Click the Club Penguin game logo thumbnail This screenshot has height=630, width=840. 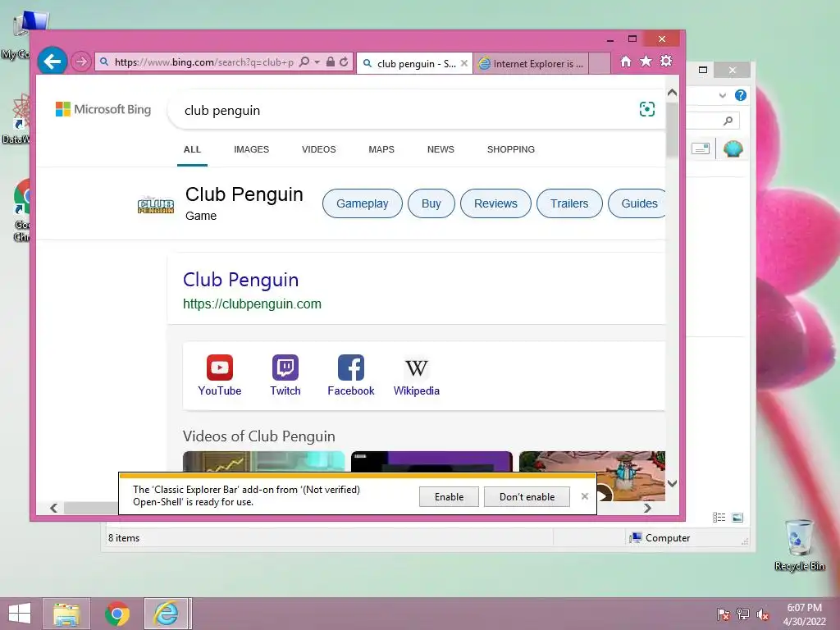click(x=156, y=205)
